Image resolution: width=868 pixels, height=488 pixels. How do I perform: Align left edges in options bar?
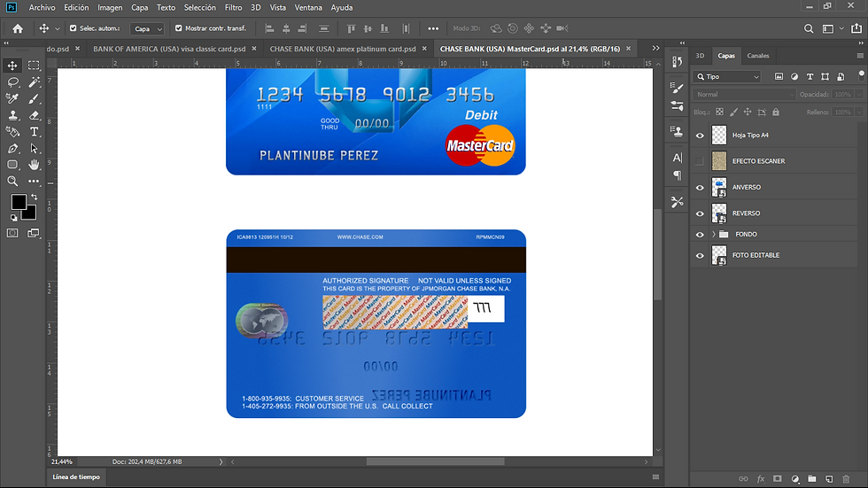coord(269,28)
